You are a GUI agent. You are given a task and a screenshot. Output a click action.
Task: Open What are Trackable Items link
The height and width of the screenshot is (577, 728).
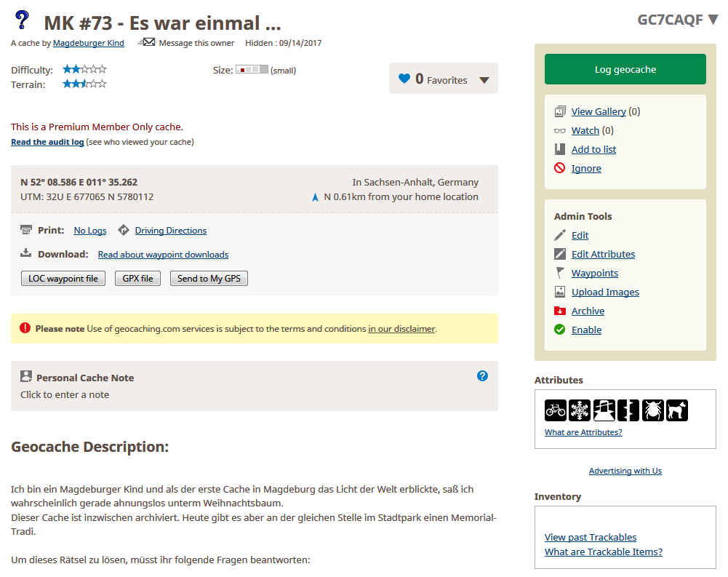click(603, 552)
